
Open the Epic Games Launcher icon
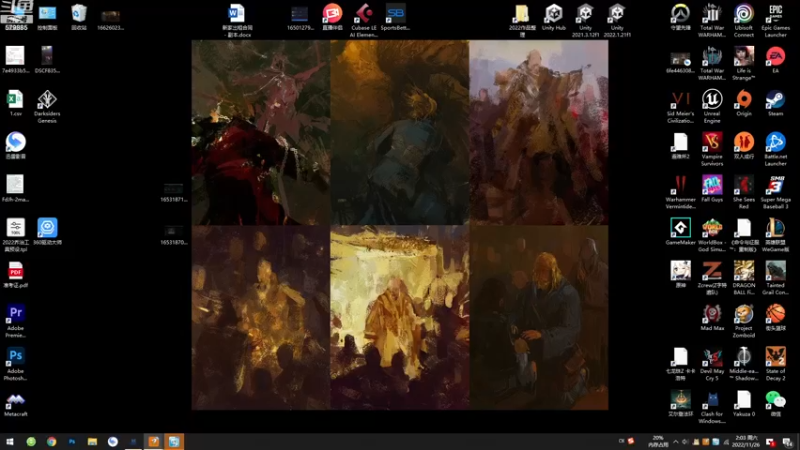[x=775, y=21]
